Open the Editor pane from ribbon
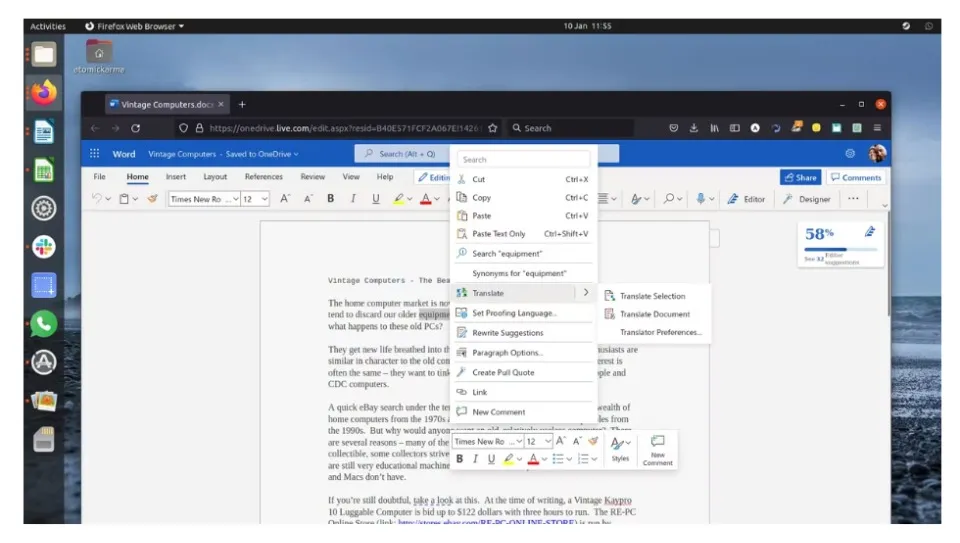The width and height of the screenshot is (960, 543). point(747,199)
